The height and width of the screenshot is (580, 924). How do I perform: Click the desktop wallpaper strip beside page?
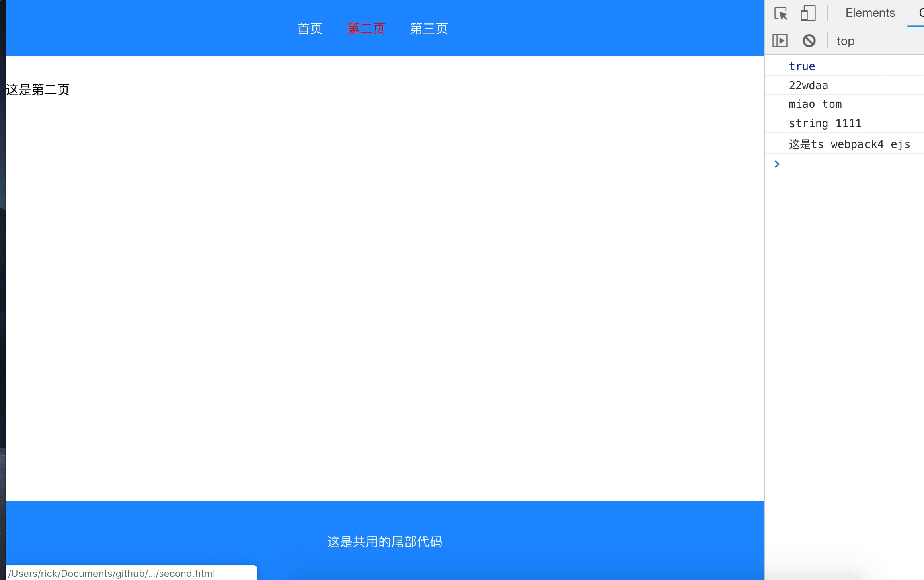2,282
